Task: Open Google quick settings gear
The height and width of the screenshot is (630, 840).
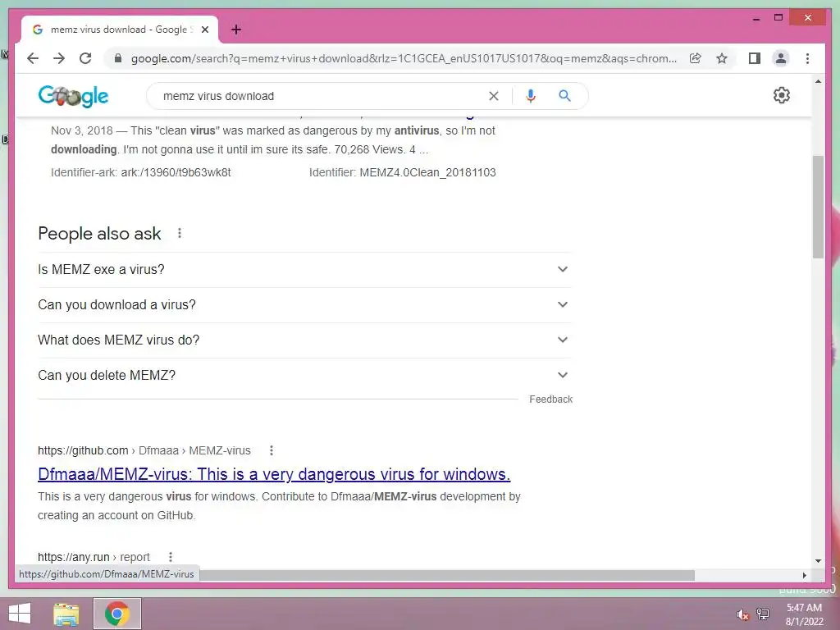Action: (x=781, y=95)
